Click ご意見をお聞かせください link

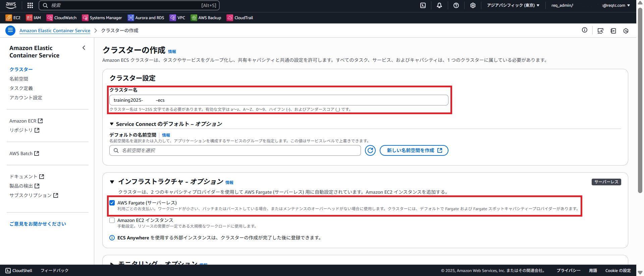point(38,224)
